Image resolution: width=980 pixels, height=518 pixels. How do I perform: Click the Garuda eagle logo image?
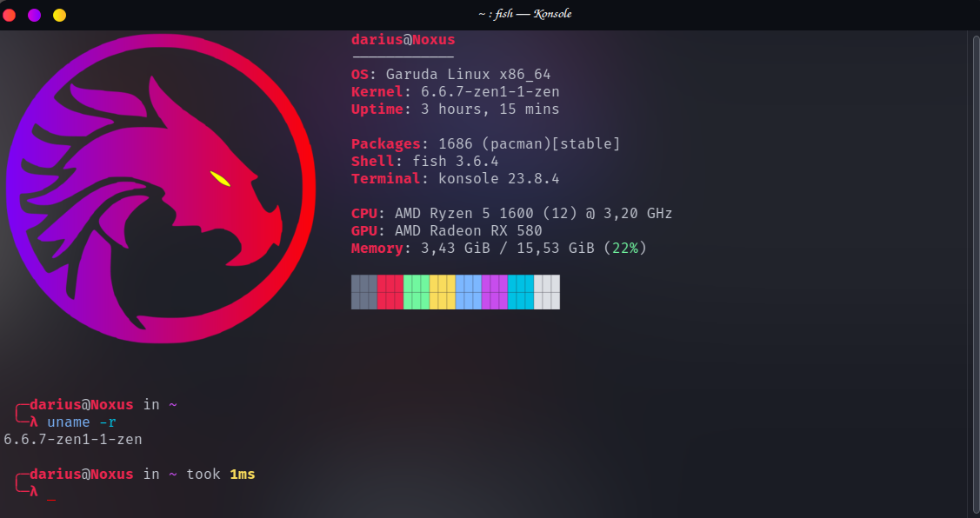(161, 189)
